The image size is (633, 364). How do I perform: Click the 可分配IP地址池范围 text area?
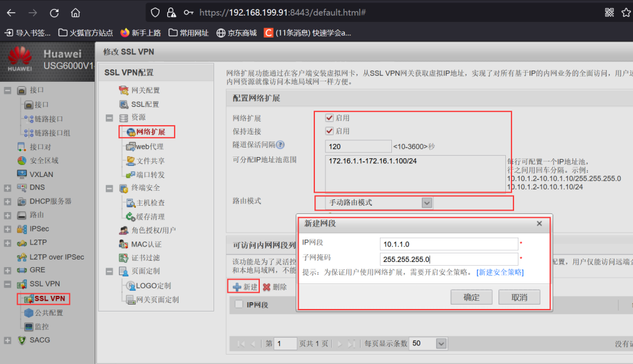point(415,174)
